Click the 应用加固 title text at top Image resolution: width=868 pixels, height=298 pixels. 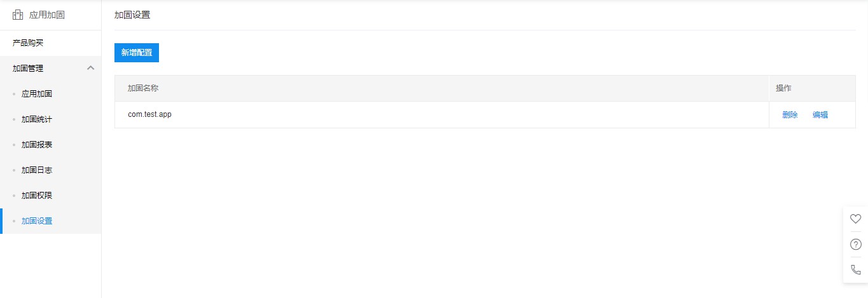point(47,15)
